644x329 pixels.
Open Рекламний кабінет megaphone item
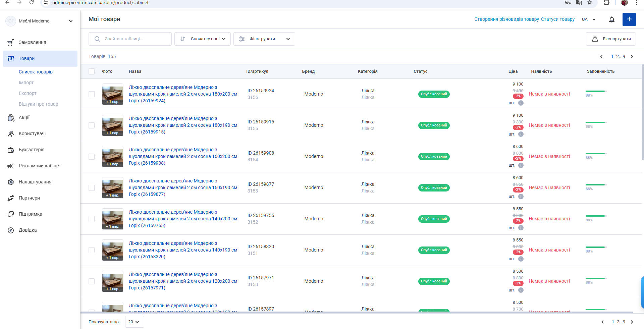(40, 166)
